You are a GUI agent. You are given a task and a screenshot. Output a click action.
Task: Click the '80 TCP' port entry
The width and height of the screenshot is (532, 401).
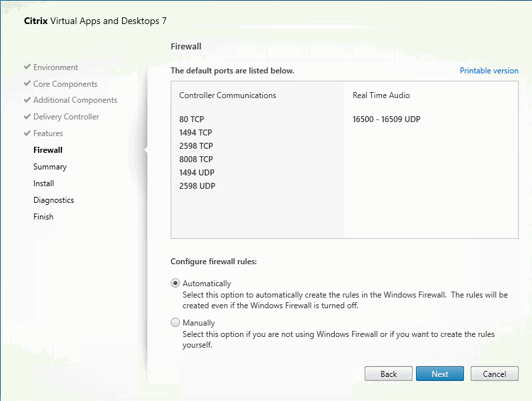tap(192, 119)
